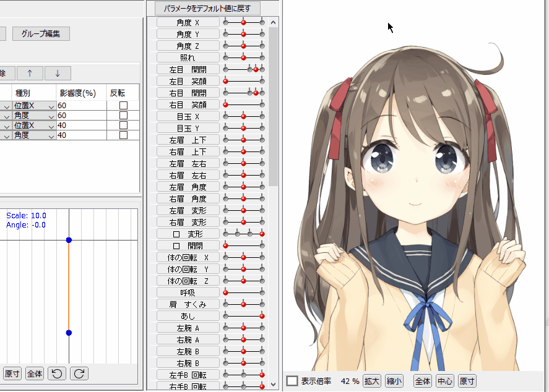Viewport: 549px width, 392px height.
Task: Click the 全体 button under the physics graph
Action: point(35,374)
